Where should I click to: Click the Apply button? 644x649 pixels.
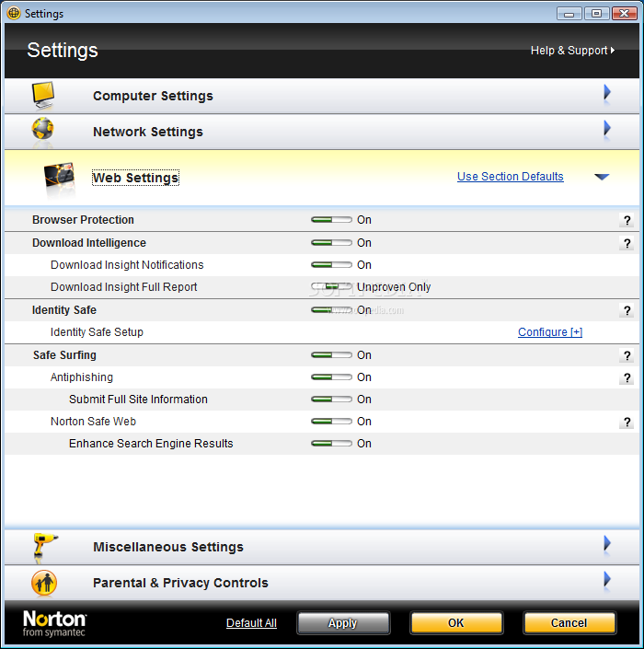pos(343,623)
